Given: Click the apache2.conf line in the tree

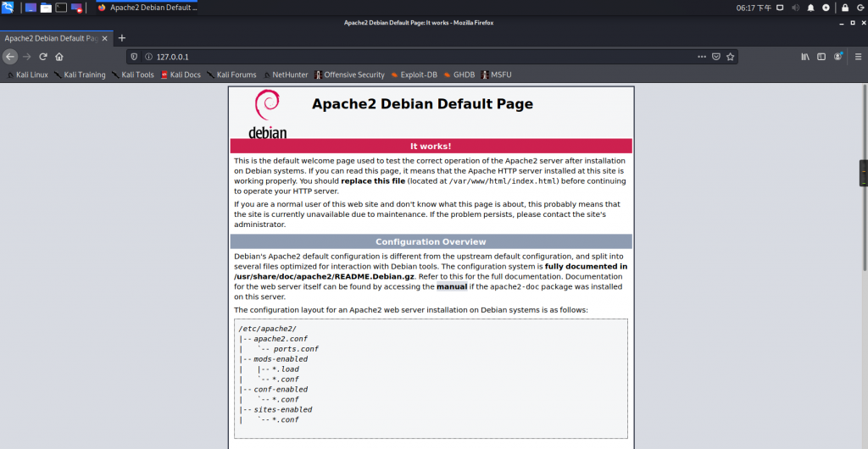Looking at the screenshot, I should click(x=281, y=339).
